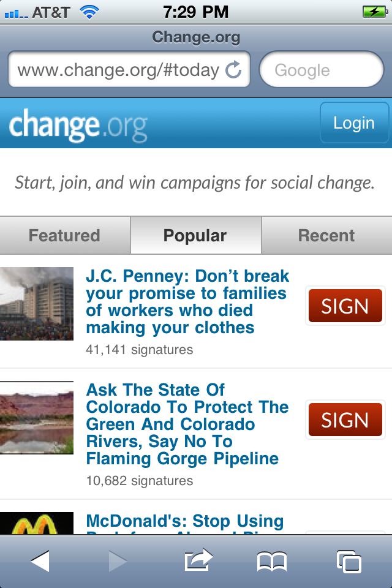Sign the J.C. Penney petition
Viewport: 392px width, 588px height.
click(x=345, y=306)
